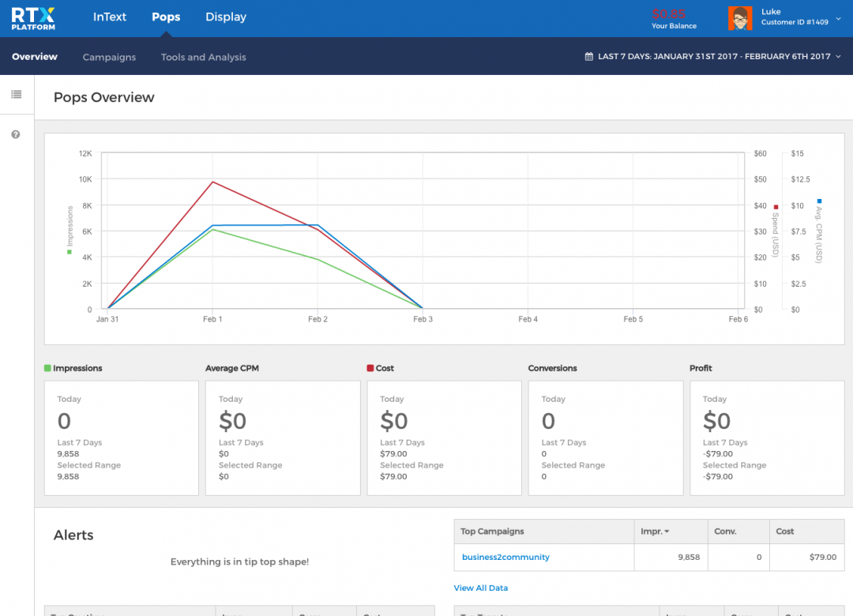Open the business2community campaign link
Screen dimensions: 853x616
click(505, 557)
